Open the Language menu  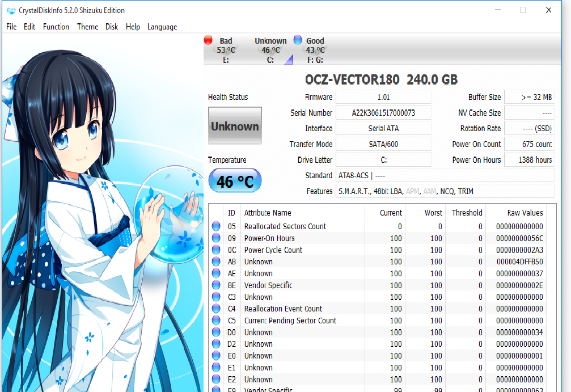pos(162,27)
